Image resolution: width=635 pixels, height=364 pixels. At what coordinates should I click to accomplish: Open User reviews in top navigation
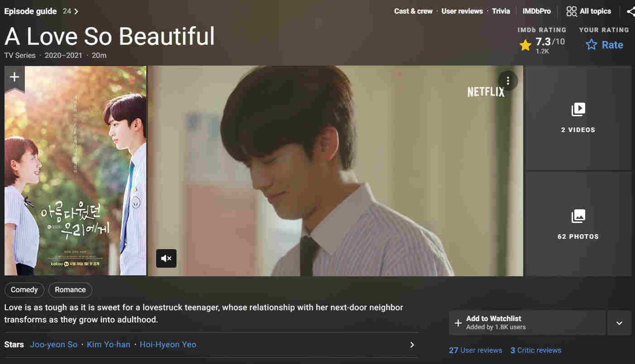462,11
